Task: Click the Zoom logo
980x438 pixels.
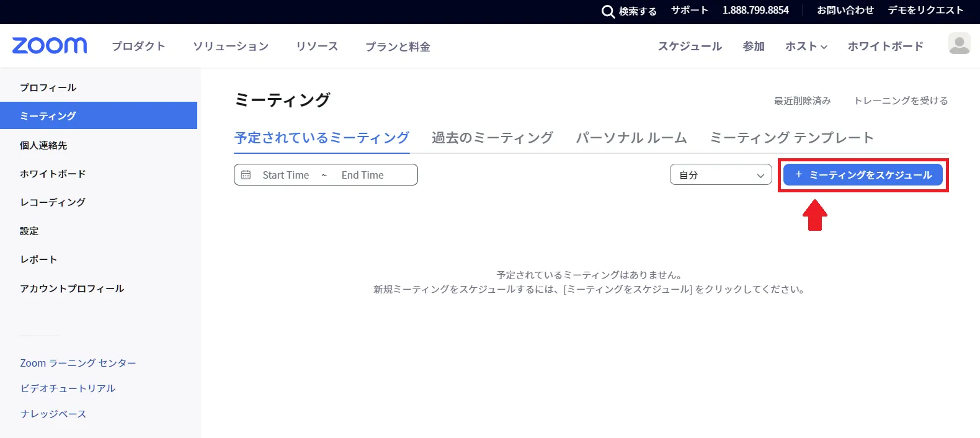Action: click(x=50, y=46)
